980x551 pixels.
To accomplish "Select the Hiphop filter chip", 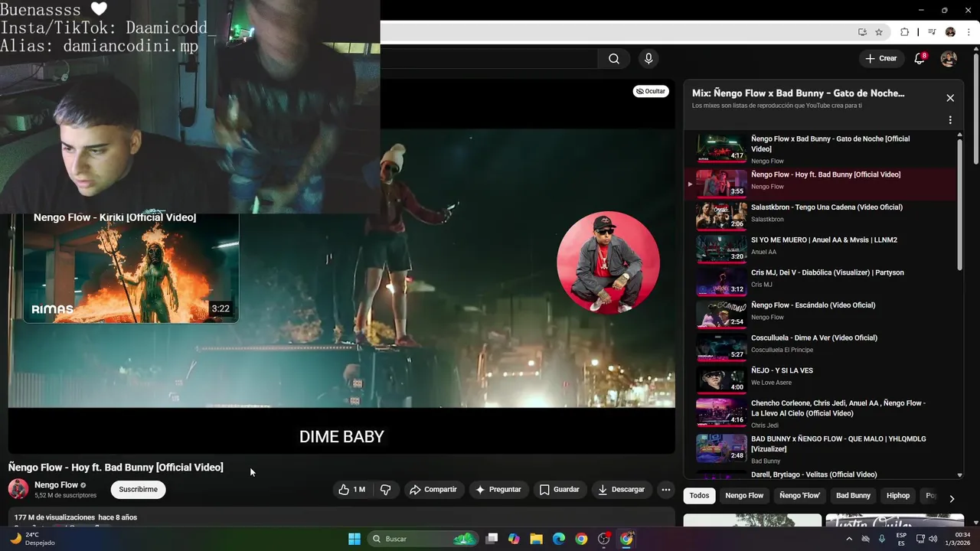I will click(x=898, y=496).
